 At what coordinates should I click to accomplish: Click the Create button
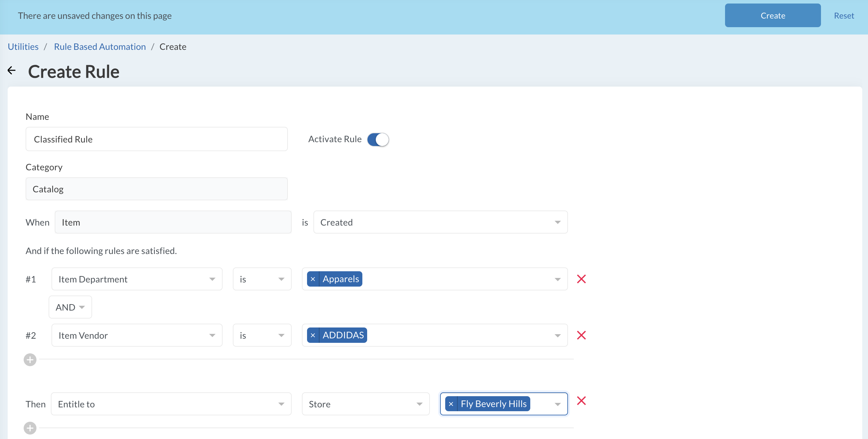click(x=773, y=15)
